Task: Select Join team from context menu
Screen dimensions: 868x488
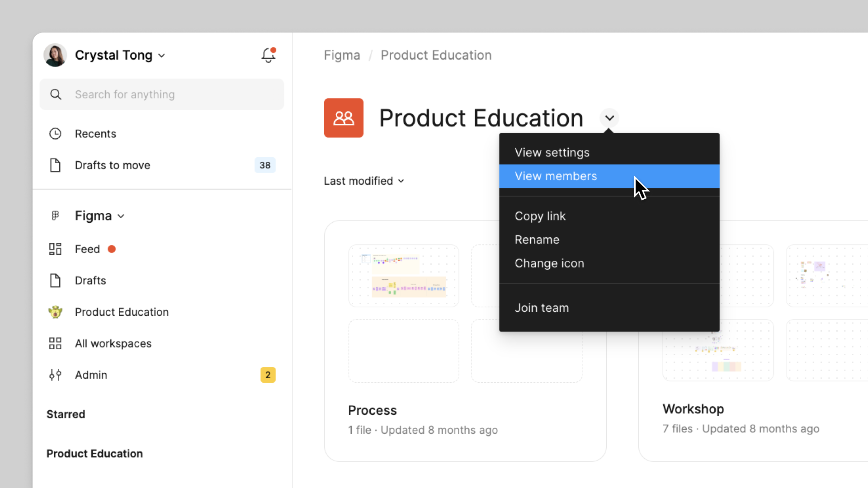Action: click(x=542, y=307)
